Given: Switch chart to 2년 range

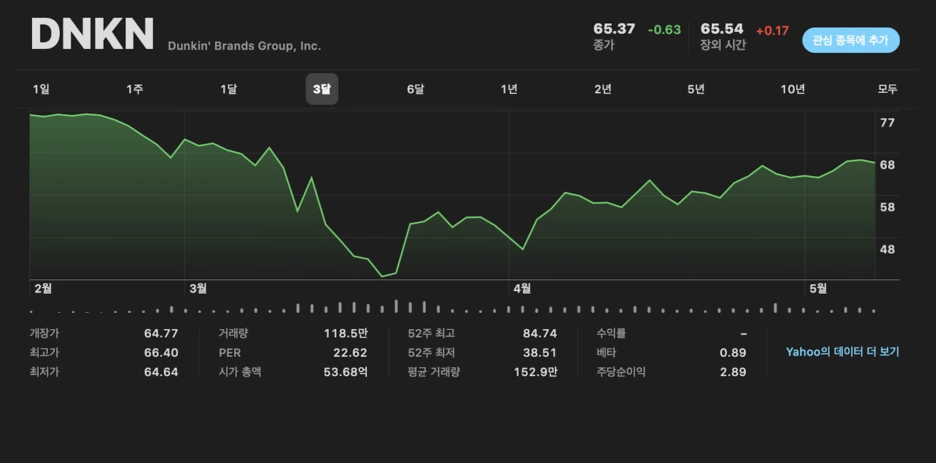Looking at the screenshot, I should 602,89.
